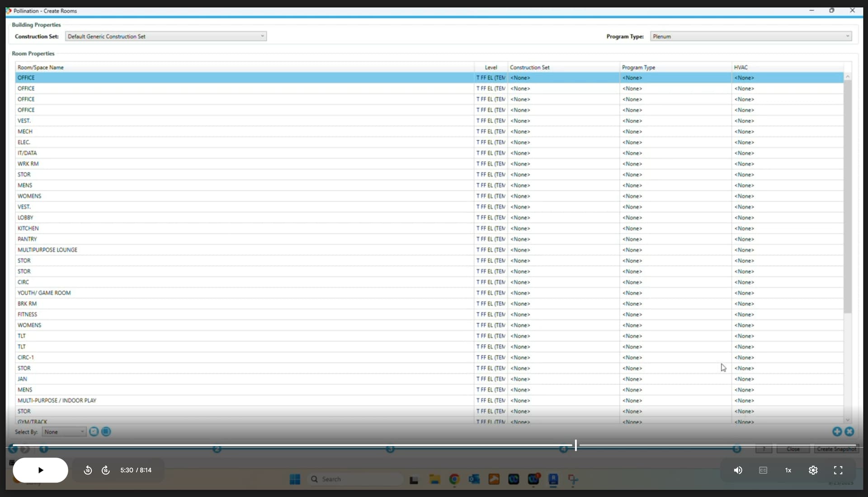Open Construction Set dropdown
The image size is (868, 497).
[x=165, y=36]
